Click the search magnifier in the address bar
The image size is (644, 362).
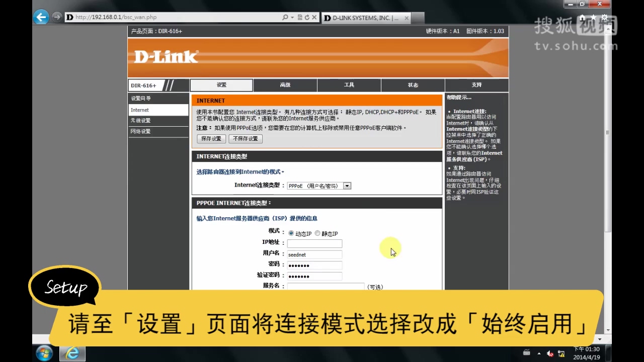coord(285,17)
